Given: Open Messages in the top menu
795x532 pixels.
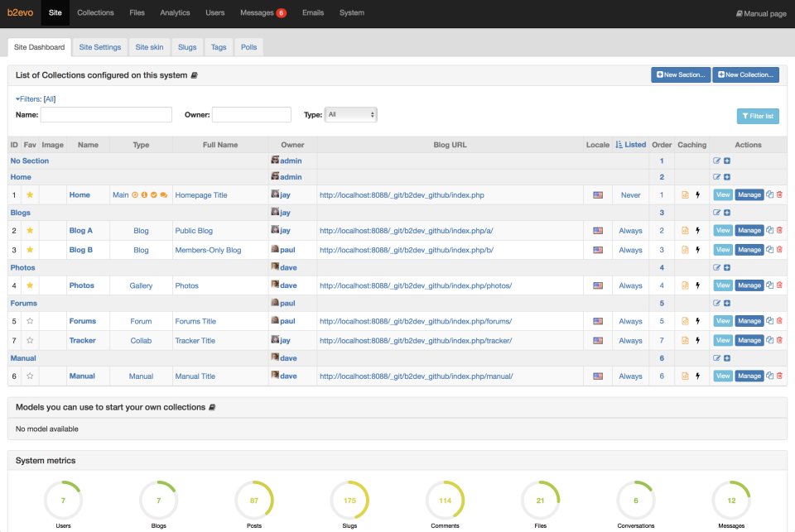Looking at the screenshot, I should click(262, 13).
